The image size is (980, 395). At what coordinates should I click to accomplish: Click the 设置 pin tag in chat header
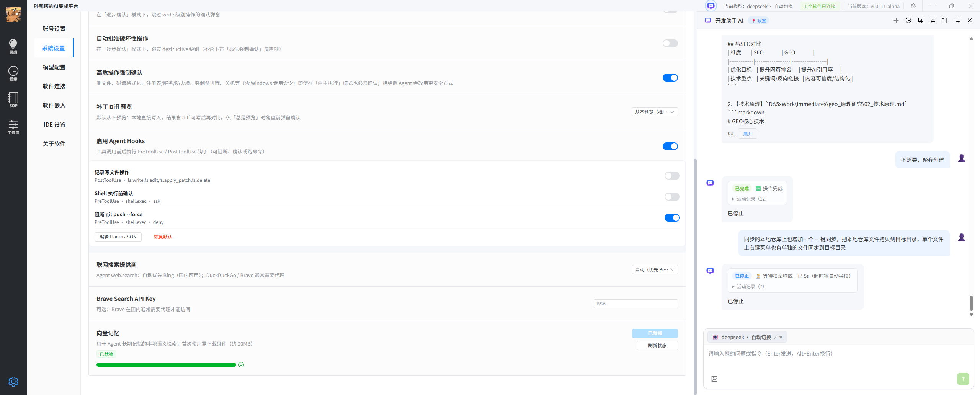point(759,21)
